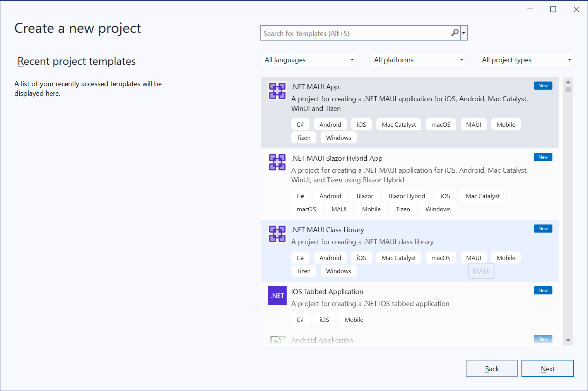The width and height of the screenshot is (588, 391).
Task: Click the template list scrollbar down arrow
Action: [x=568, y=340]
